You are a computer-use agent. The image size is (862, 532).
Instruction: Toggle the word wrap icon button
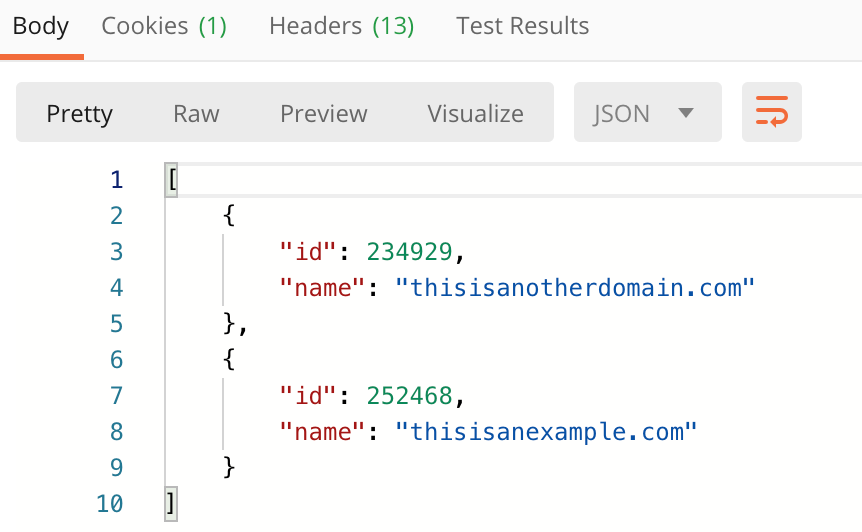(x=771, y=112)
